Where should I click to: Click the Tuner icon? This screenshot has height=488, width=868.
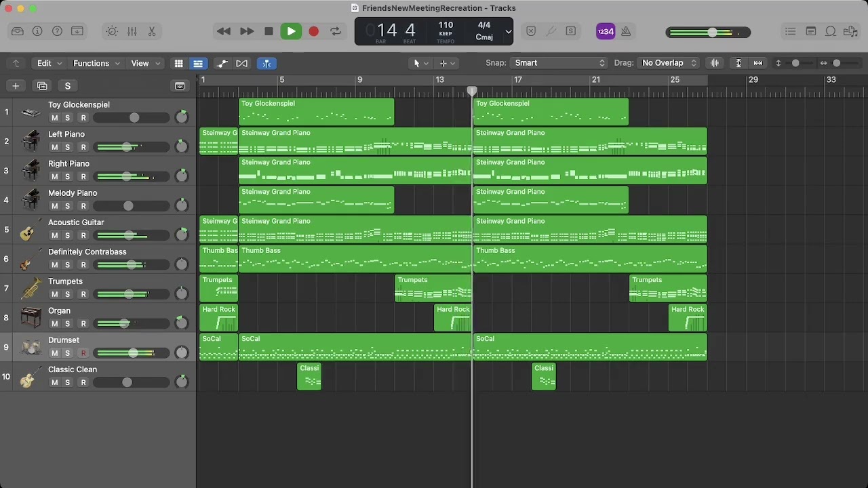pos(551,31)
